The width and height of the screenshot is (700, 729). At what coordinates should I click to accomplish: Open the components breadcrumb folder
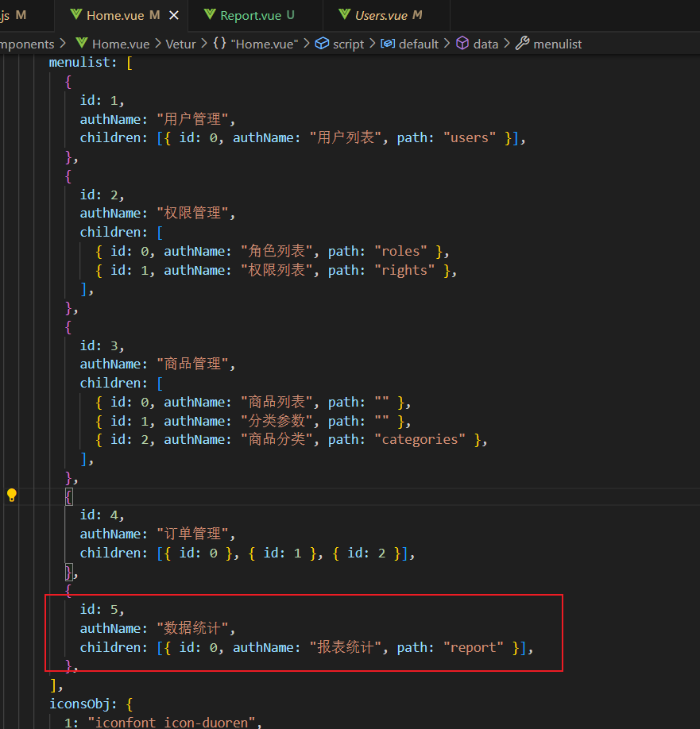tap(27, 44)
